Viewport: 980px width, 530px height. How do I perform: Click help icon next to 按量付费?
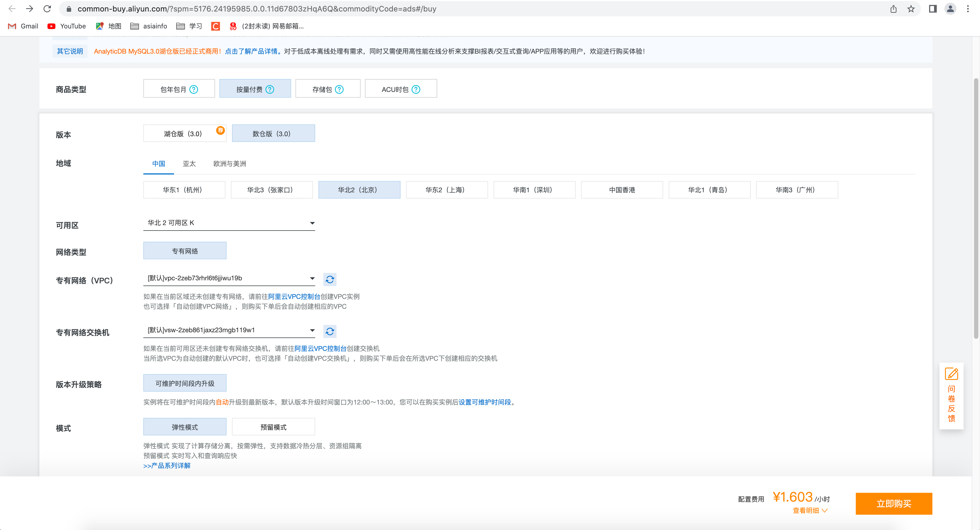(x=270, y=89)
